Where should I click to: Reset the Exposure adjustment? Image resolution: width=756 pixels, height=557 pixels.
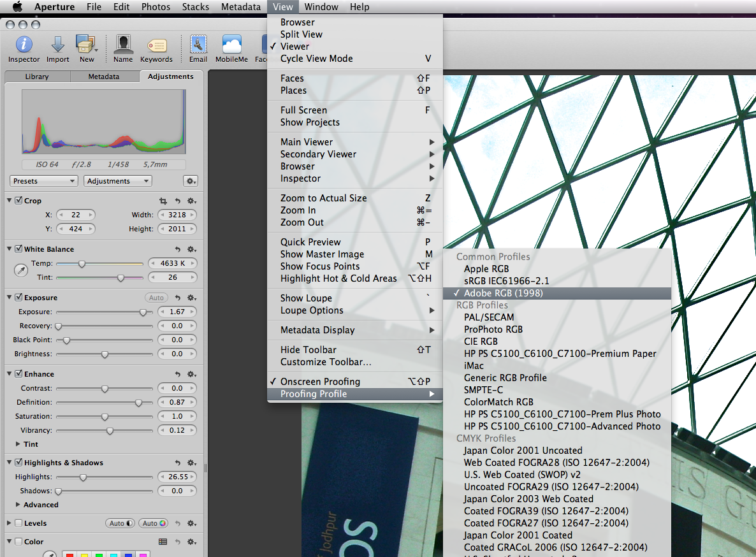point(177,298)
